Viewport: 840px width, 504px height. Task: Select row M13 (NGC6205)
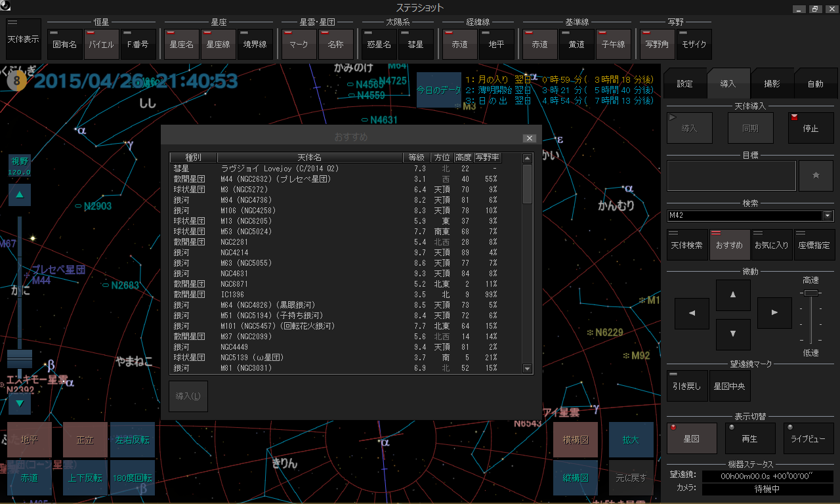pyautogui.click(x=345, y=221)
